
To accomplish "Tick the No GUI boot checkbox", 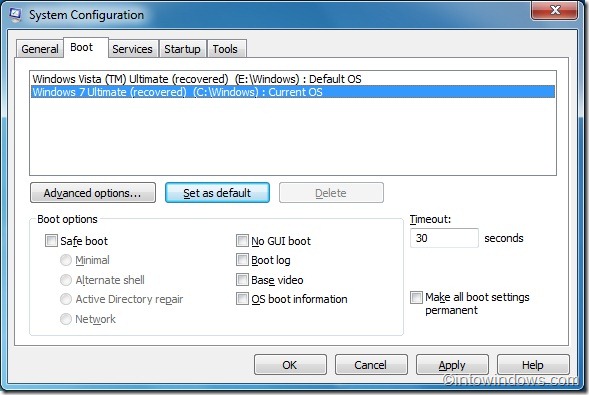I will pyautogui.click(x=242, y=240).
